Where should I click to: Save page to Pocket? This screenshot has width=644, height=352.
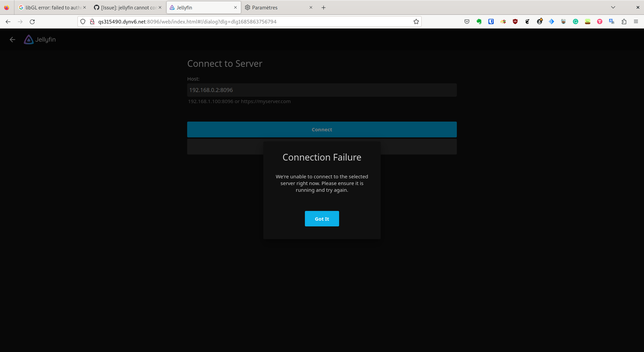click(x=467, y=21)
